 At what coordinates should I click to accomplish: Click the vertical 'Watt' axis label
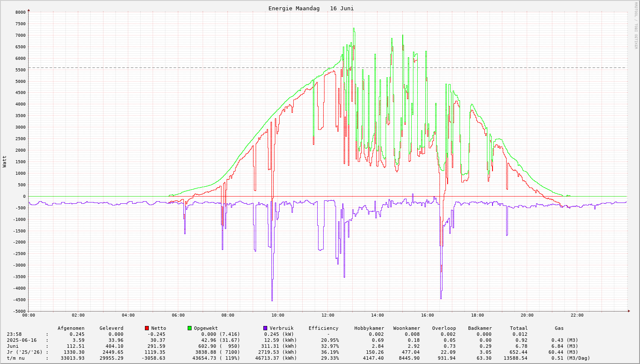[5, 161]
